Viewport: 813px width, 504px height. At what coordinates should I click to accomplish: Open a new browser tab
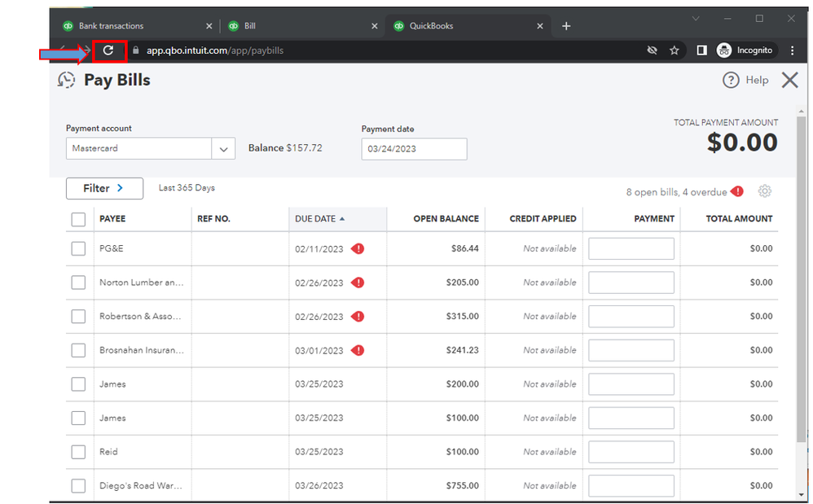[566, 26]
